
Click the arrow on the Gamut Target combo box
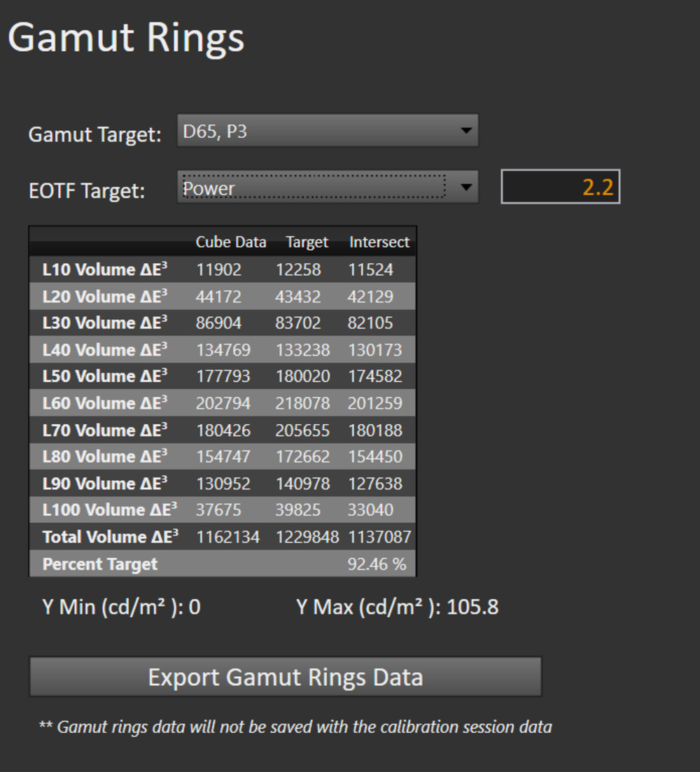(x=465, y=131)
